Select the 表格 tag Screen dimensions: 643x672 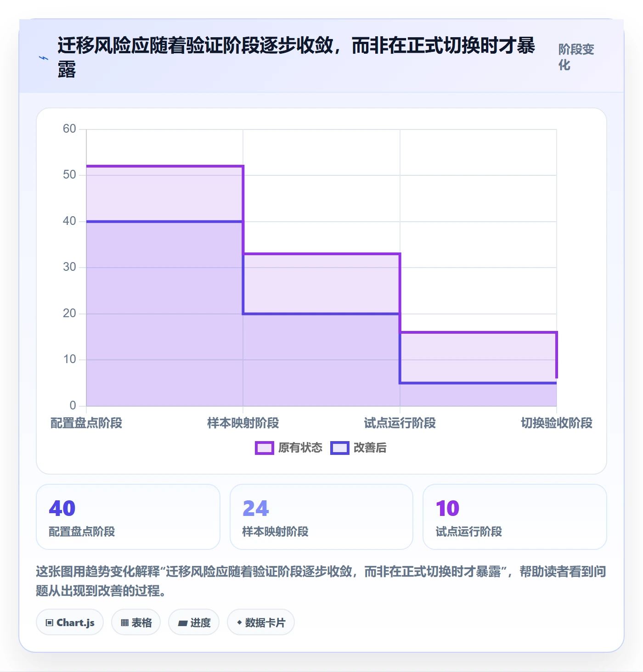[x=136, y=622]
